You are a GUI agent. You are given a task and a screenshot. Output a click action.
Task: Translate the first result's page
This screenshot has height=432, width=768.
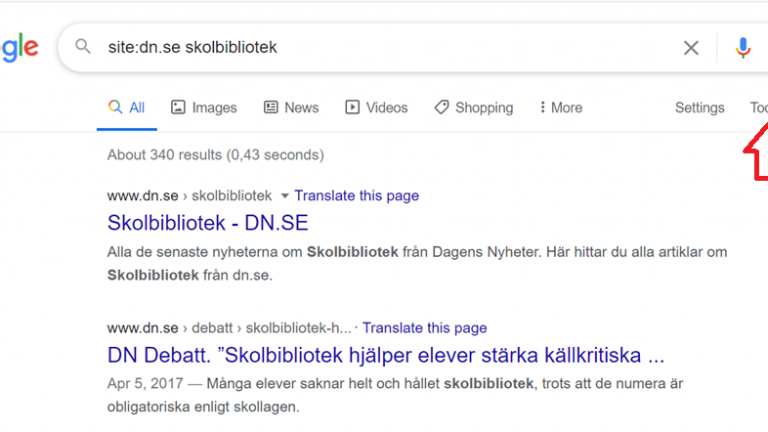coord(357,196)
